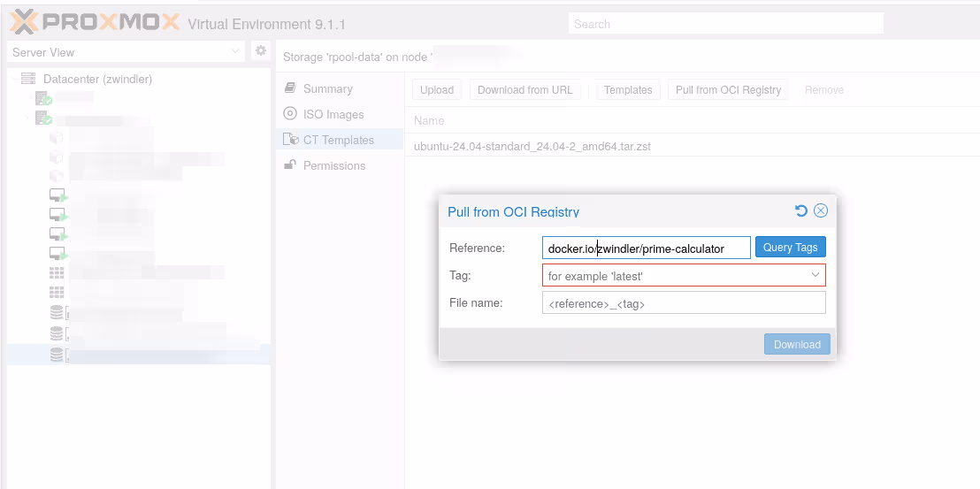Close the Pull from OCI Registry dialog
980x489 pixels.
coord(821,210)
